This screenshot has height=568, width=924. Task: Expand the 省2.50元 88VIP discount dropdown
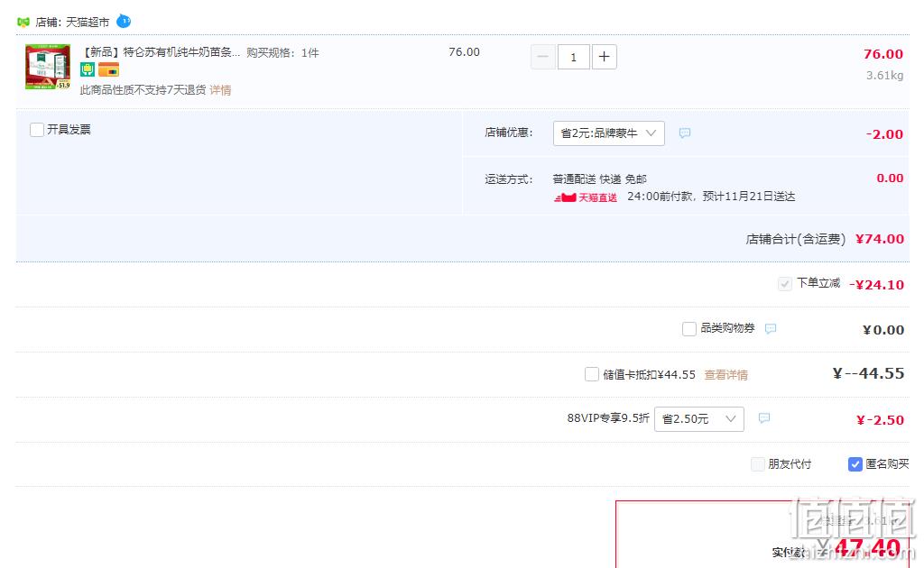pos(699,419)
